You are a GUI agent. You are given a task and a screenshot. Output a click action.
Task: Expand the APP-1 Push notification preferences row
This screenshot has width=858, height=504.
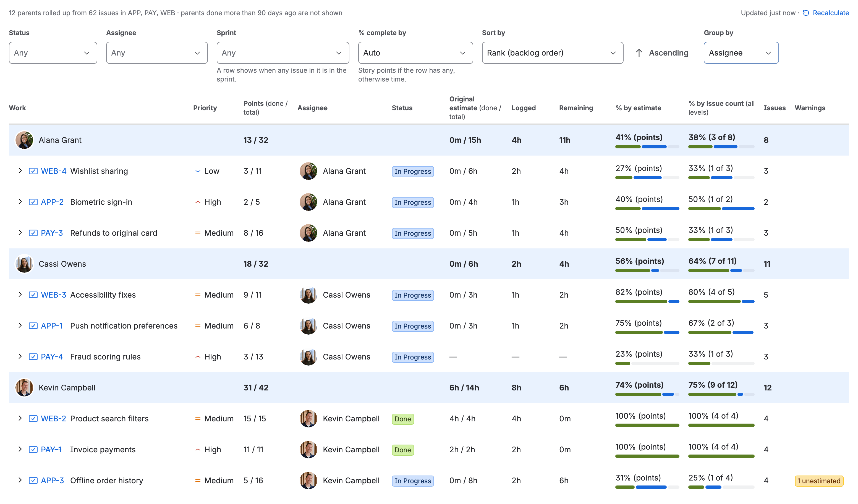pyautogui.click(x=20, y=325)
